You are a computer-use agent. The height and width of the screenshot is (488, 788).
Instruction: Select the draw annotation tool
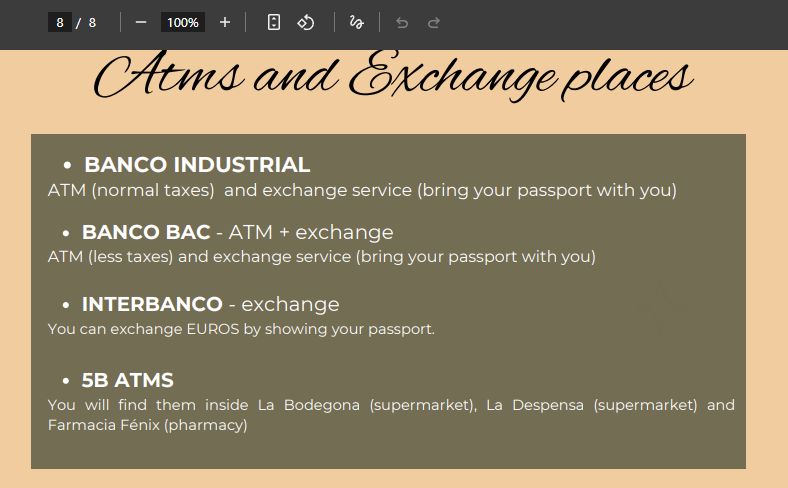pyautogui.click(x=357, y=22)
